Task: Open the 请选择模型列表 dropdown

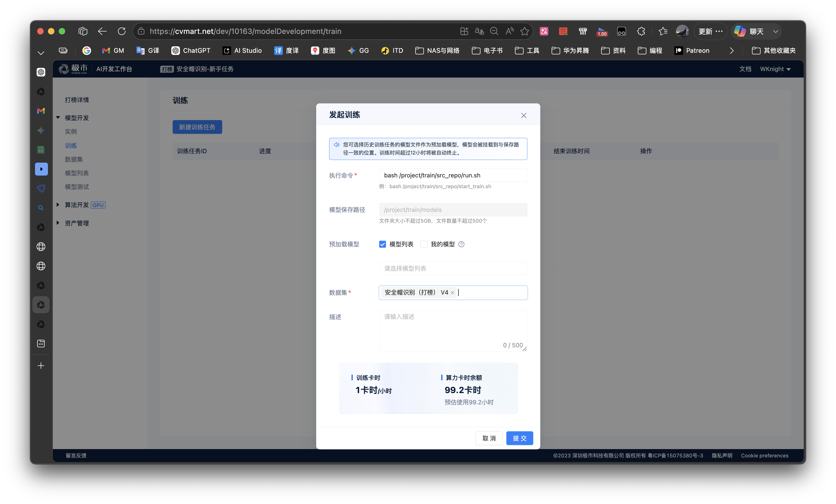Action: click(x=452, y=268)
